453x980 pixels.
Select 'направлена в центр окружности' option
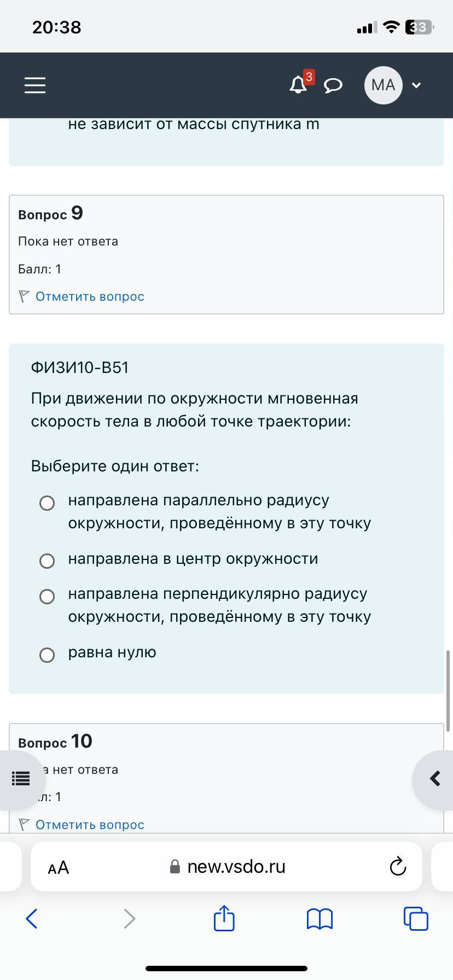(47, 561)
